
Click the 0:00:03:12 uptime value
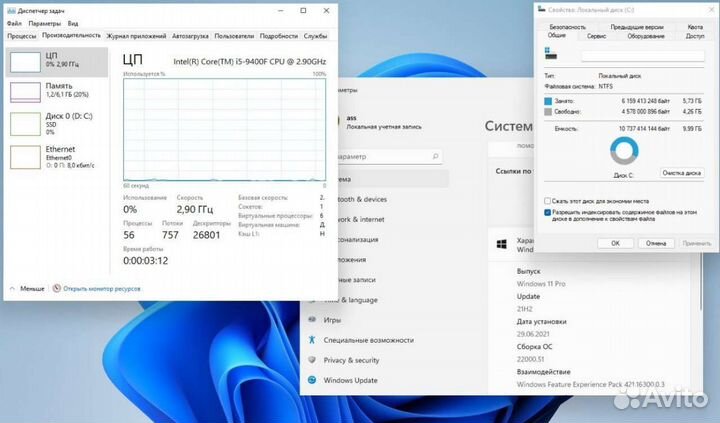pyautogui.click(x=146, y=261)
